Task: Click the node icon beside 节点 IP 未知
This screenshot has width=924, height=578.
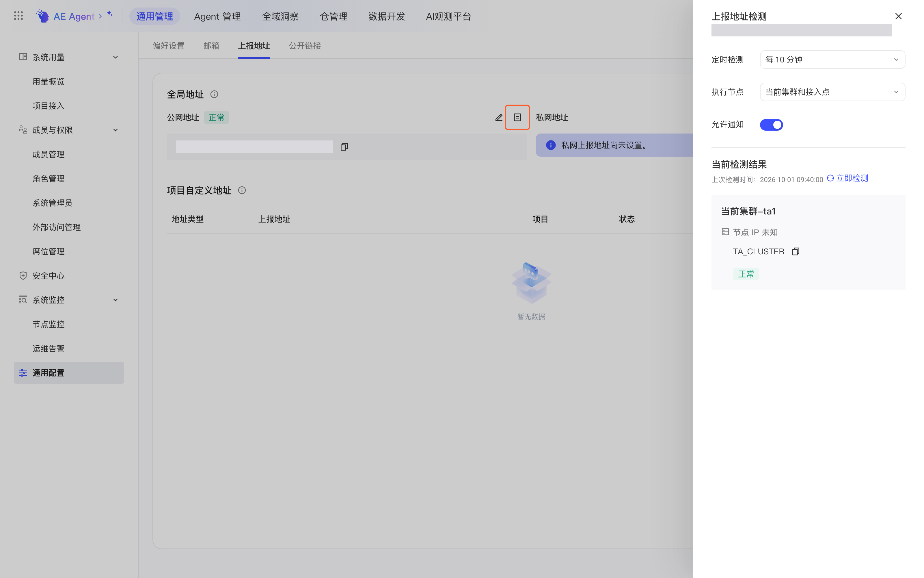Action: point(725,232)
